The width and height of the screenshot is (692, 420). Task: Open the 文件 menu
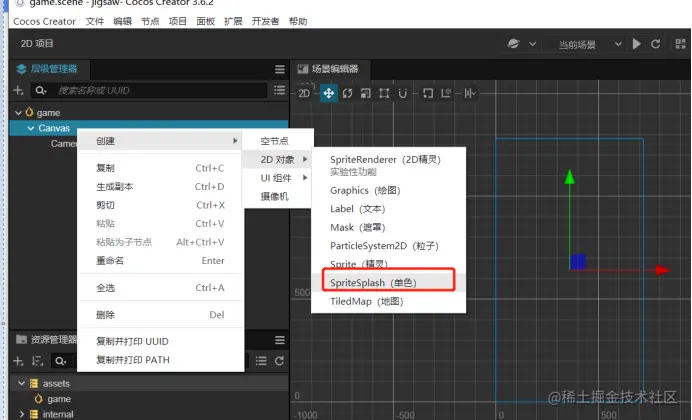tap(94, 21)
